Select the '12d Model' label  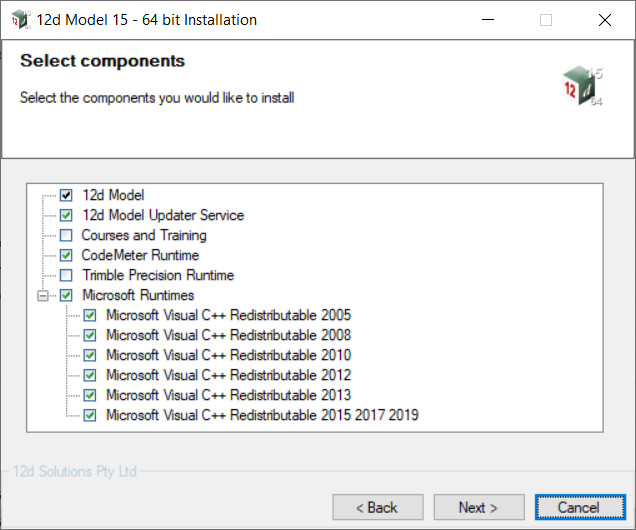(113, 195)
